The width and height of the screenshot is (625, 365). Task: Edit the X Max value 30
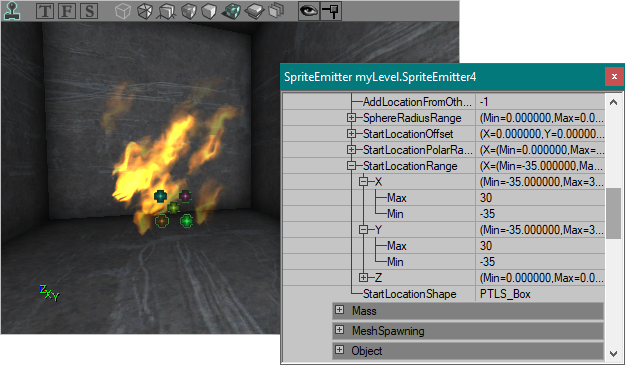click(x=540, y=198)
